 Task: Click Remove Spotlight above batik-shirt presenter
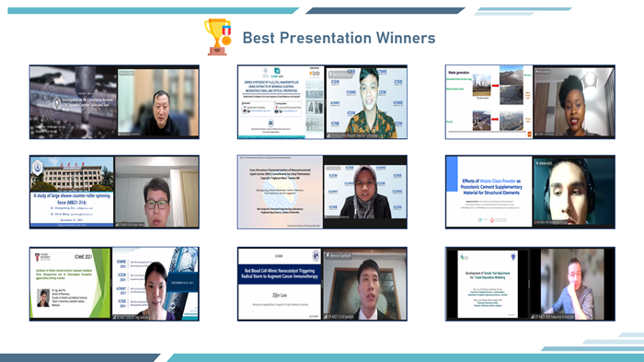click(x=341, y=75)
